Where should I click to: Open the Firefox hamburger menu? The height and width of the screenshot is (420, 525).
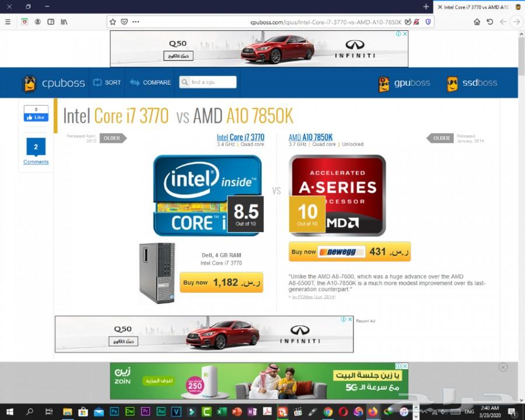[8, 22]
